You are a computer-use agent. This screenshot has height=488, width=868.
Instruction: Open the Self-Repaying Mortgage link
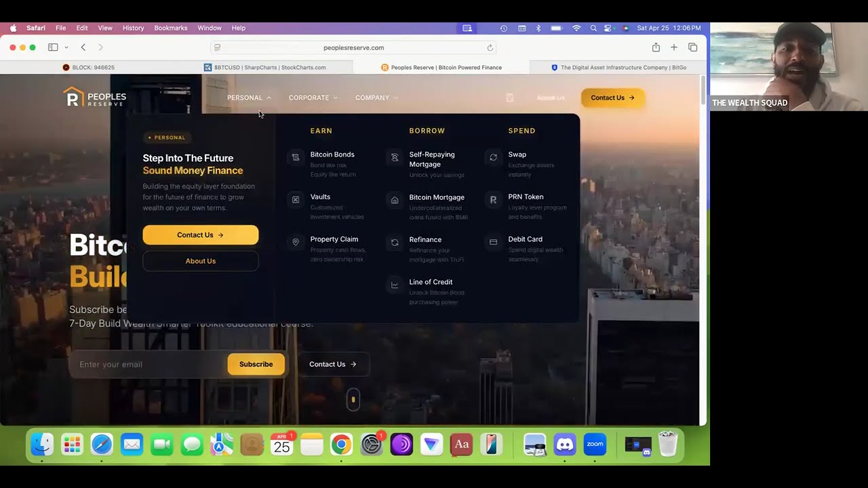[432, 159]
